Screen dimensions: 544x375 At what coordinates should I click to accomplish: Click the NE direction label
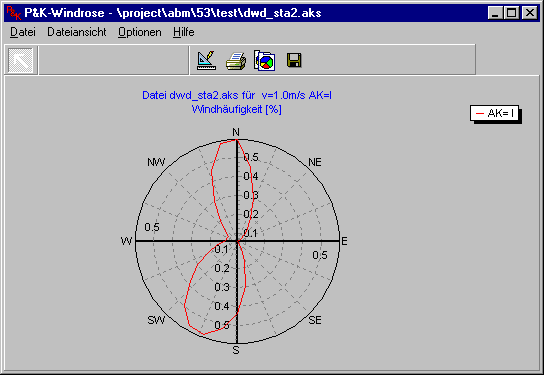[x=315, y=162]
